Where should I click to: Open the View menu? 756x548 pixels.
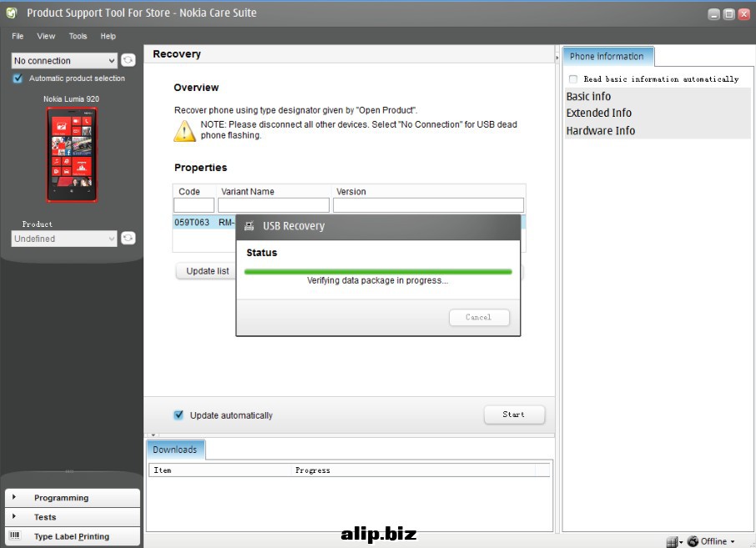pos(46,36)
